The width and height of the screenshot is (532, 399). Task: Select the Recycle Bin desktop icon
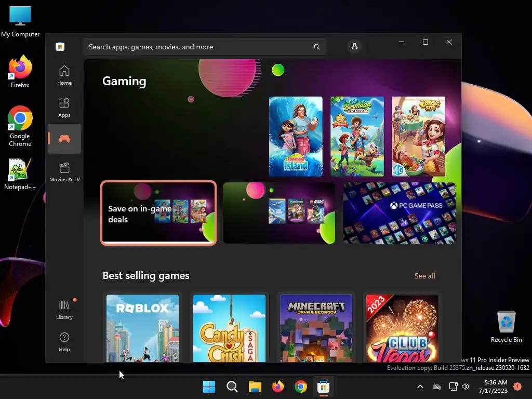pyautogui.click(x=506, y=327)
